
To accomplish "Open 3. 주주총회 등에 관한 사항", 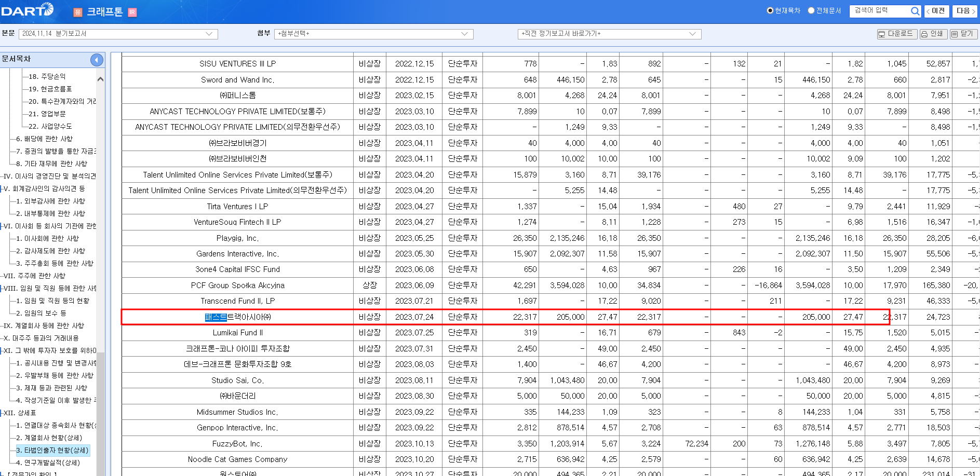I will [x=55, y=263].
